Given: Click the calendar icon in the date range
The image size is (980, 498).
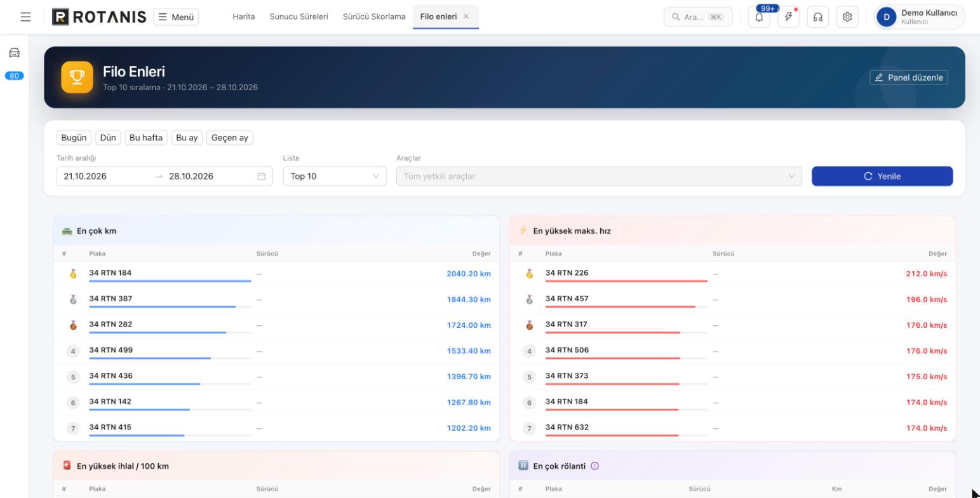Looking at the screenshot, I should pos(261,177).
